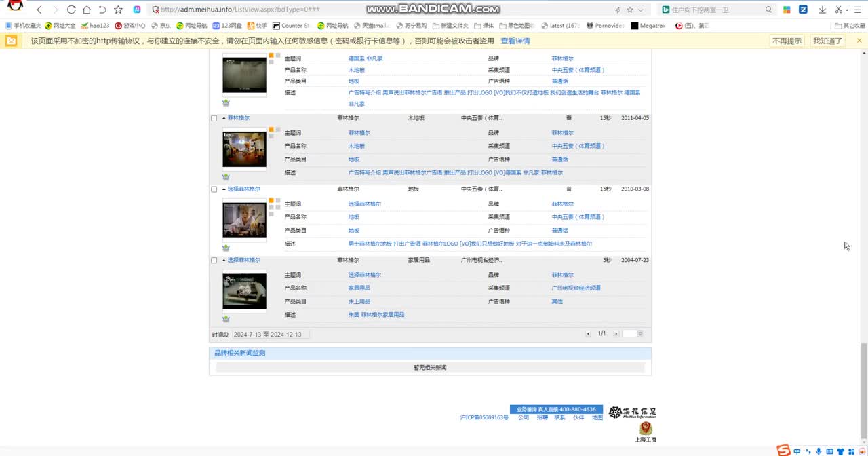868x456 pixels.
Task: Click the browser address bar URL
Action: click(x=240, y=9)
